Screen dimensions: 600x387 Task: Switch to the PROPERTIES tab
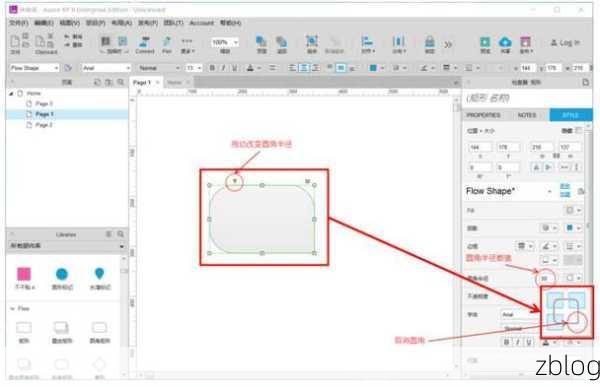(483, 115)
